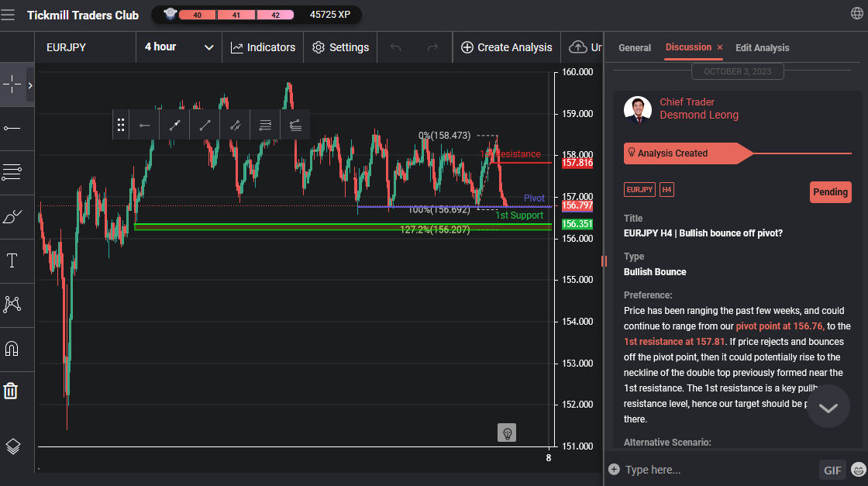Pick horizontal ray in floating line toolbar
Image resolution: width=868 pixels, height=486 pixels.
(144, 125)
